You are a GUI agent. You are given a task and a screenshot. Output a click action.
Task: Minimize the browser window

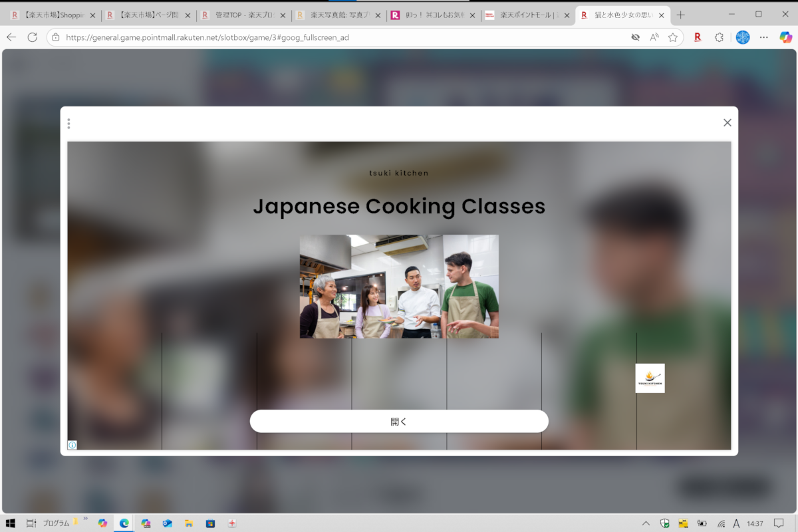(733, 14)
